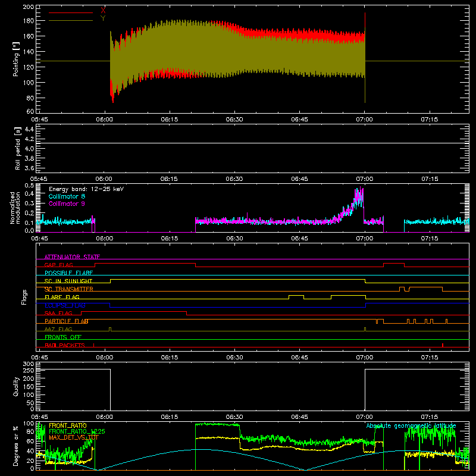Screen dimensions: 476x476
Task: Select the magenta Collimator 9 legend entry
Action: 67,203
